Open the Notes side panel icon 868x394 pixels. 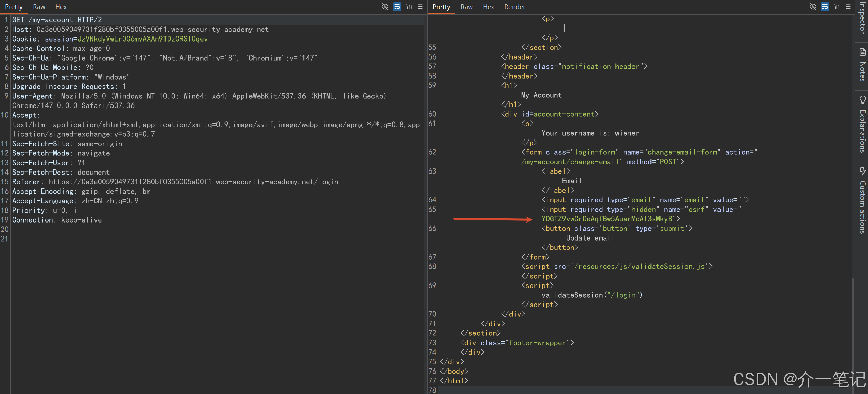pyautogui.click(x=862, y=52)
